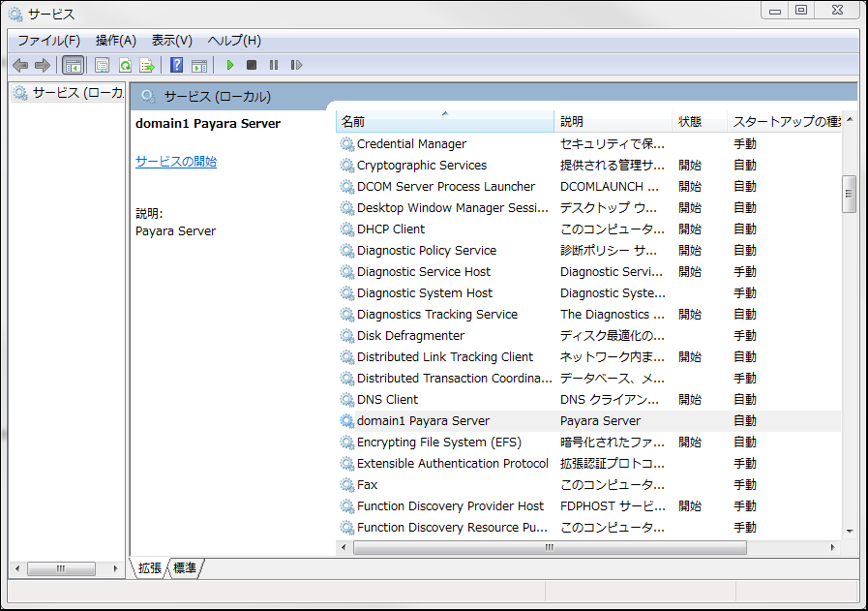Click the Stop Service square icon
Viewport: 868px width, 611px height.
pyautogui.click(x=252, y=65)
